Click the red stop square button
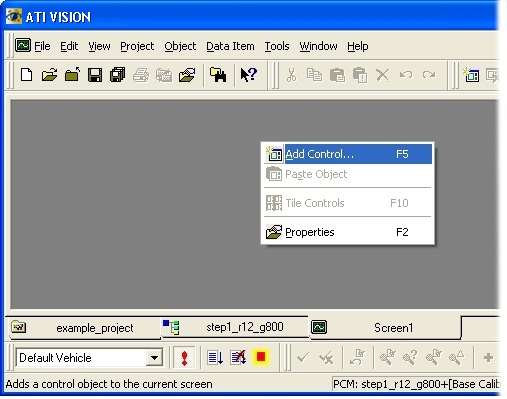The height and width of the screenshot is (399, 507). pyautogui.click(x=261, y=357)
